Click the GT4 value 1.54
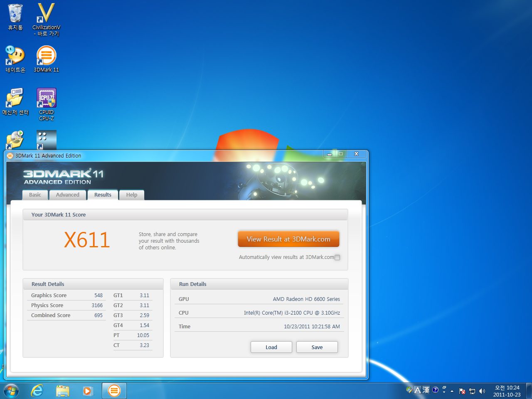Screen dimensions: 532x399 (144, 325)
